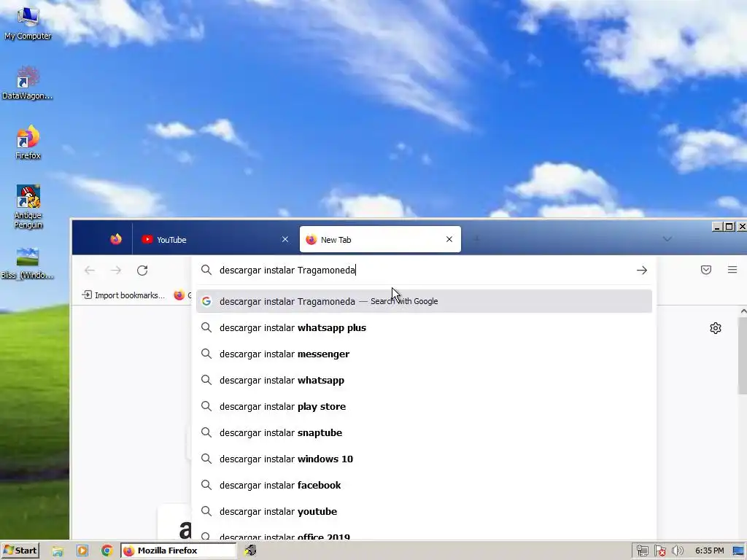Select suggestion descargar instalar whatsapp plus

424,327
